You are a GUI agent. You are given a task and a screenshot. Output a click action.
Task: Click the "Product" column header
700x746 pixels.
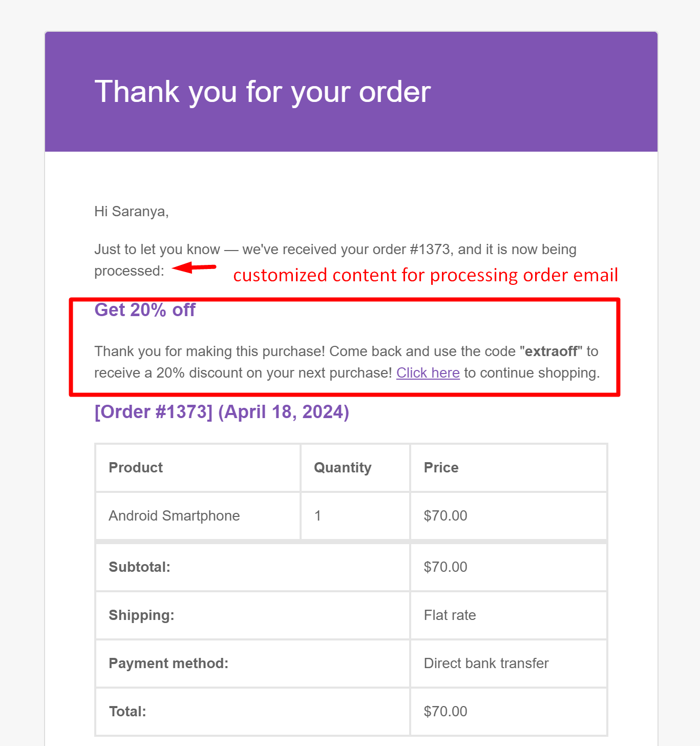tap(136, 468)
